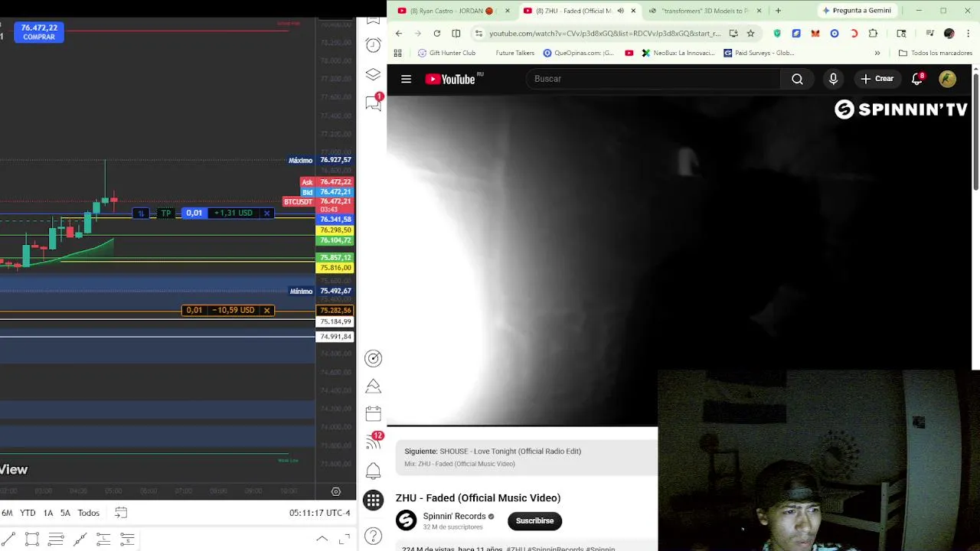Select the YTD time range
The height and width of the screenshot is (551, 980).
tap(28, 513)
